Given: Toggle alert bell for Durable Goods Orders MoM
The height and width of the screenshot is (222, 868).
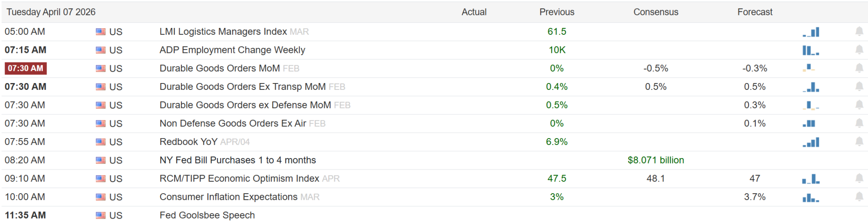Looking at the screenshot, I should tap(859, 68).
